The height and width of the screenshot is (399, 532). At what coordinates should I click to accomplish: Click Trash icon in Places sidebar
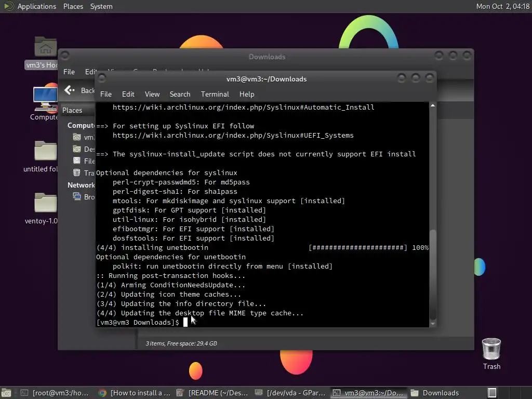pyautogui.click(x=77, y=172)
